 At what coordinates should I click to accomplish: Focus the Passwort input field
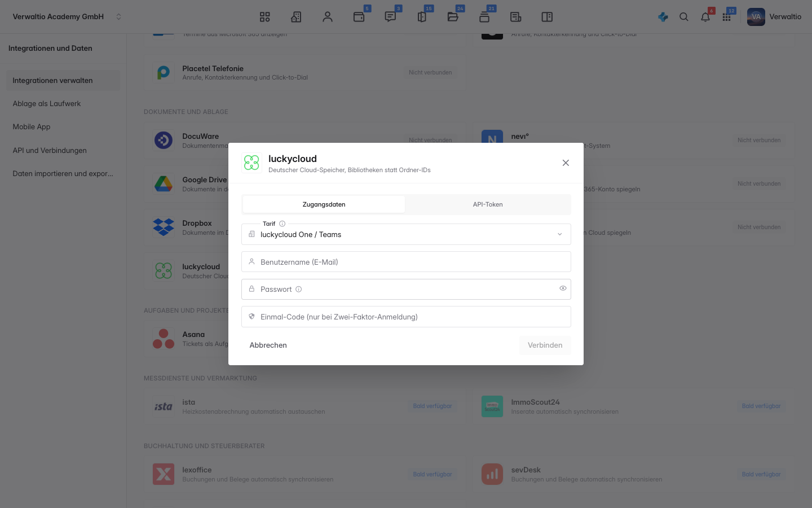click(406, 289)
